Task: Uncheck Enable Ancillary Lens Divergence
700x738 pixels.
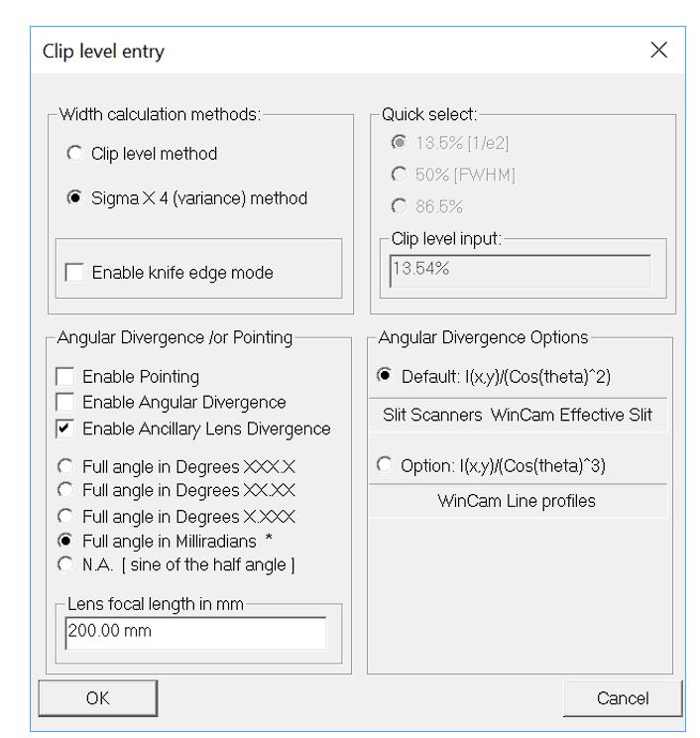Action: [x=65, y=429]
